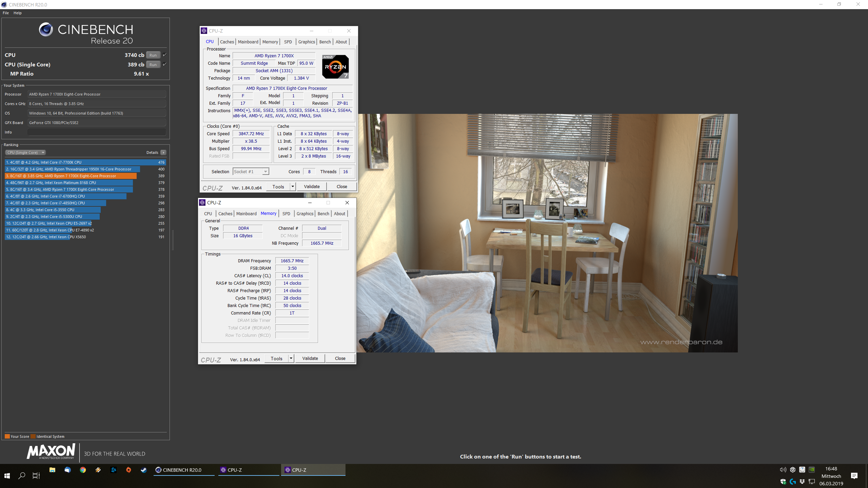This screenshot has height=488, width=868.
Task: Open the NVIDIA tray icon
Action: click(x=812, y=470)
